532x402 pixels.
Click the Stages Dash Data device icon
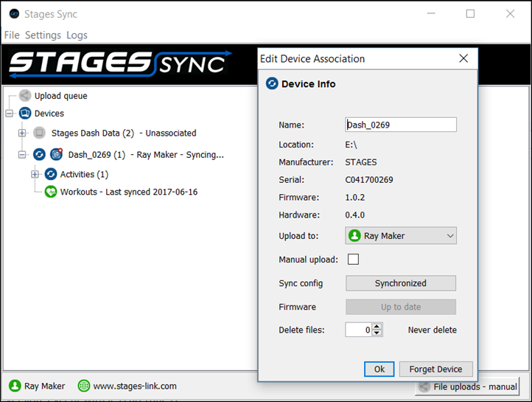pyautogui.click(x=40, y=134)
